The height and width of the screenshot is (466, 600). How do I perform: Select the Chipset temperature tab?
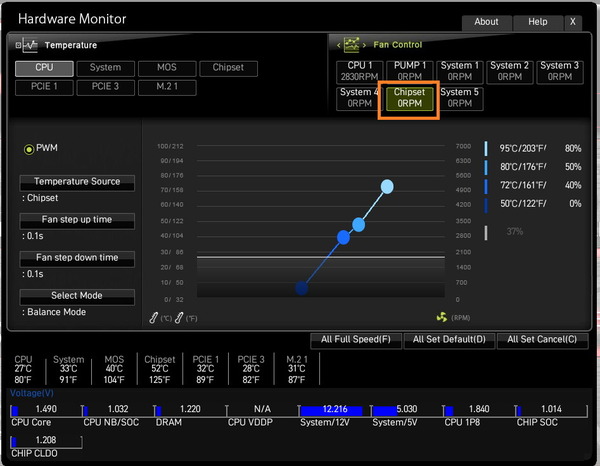pyautogui.click(x=228, y=68)
